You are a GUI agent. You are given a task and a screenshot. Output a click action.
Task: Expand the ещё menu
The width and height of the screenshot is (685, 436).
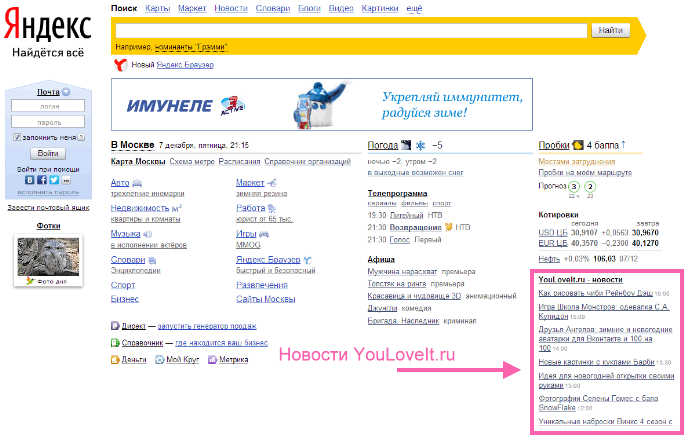tap(414, 8)
